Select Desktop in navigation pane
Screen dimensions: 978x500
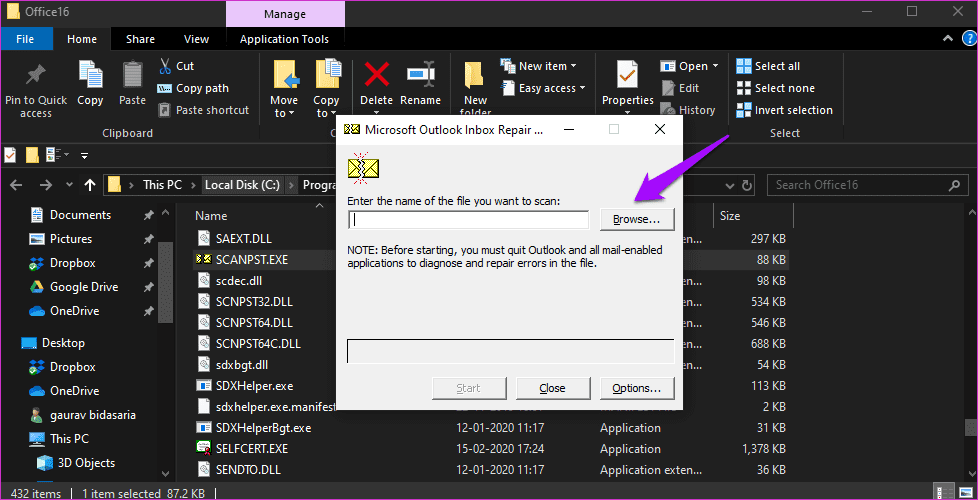(63, 343)
